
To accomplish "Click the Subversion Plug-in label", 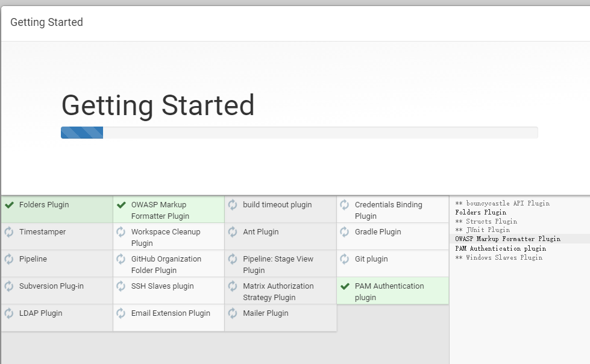I will click(x=52, y=286).
